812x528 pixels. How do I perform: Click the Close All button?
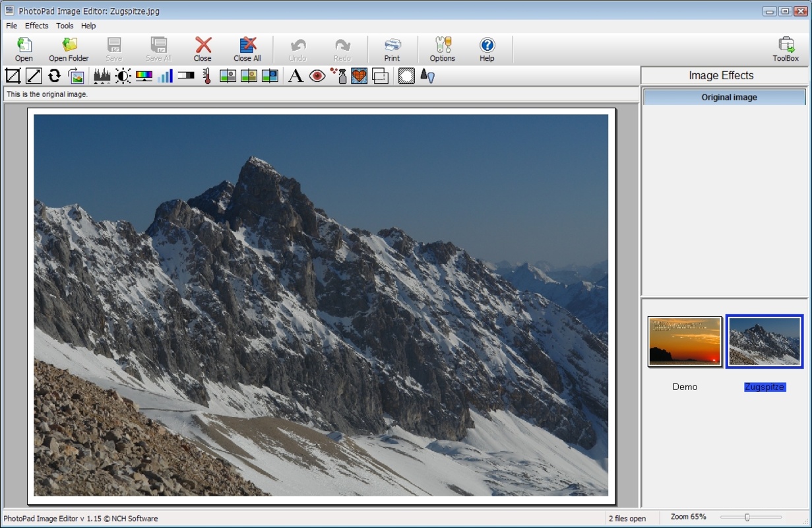(x=247, y=49)
